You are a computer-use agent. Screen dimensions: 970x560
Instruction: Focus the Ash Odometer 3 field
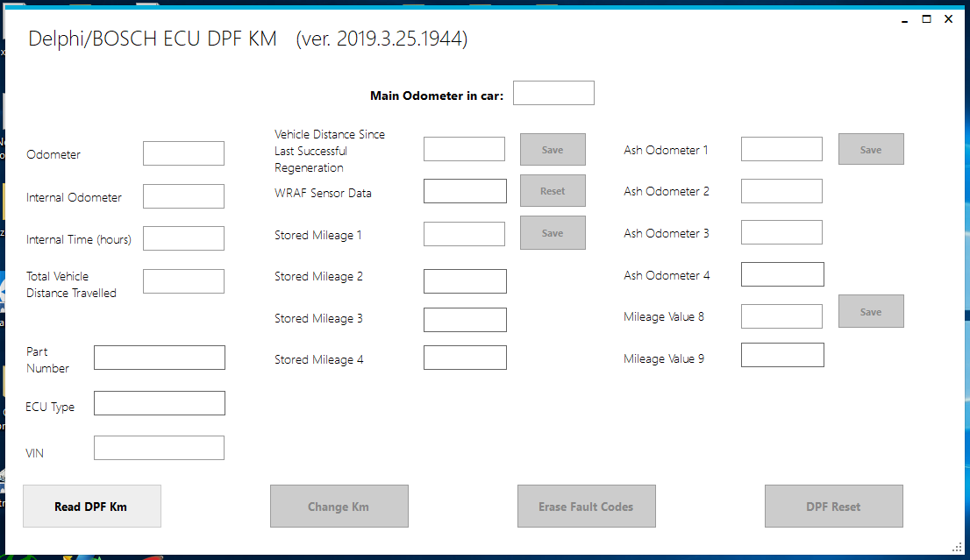[x=782, y=232]
